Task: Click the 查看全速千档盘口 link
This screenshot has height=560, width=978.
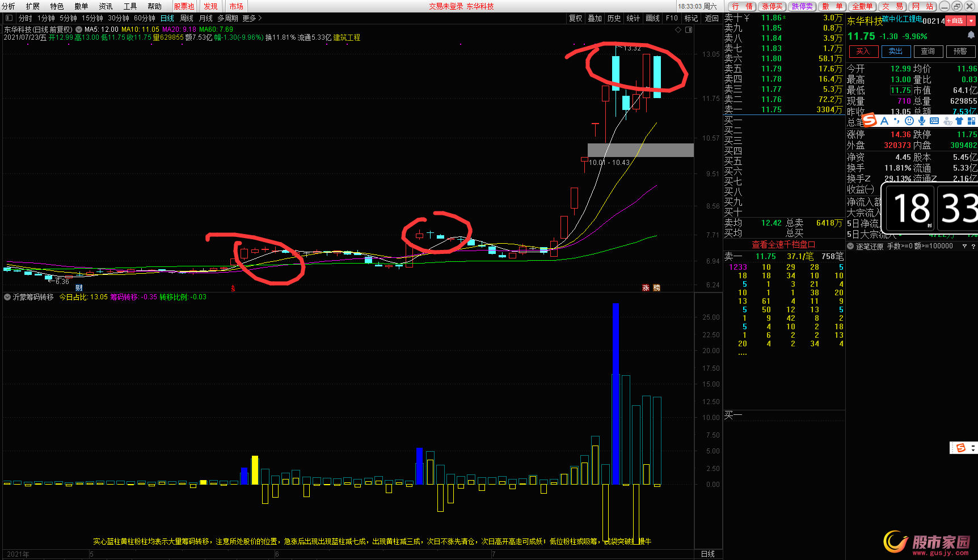Action: point(783,244)
